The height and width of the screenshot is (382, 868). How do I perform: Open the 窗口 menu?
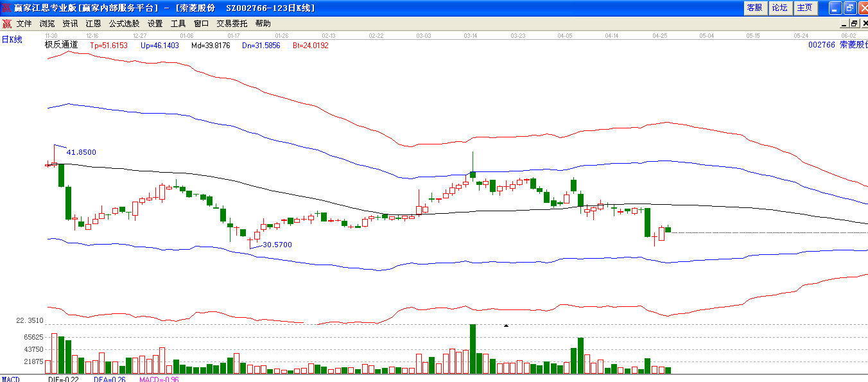pyautogui.click(x=201, y=24)
